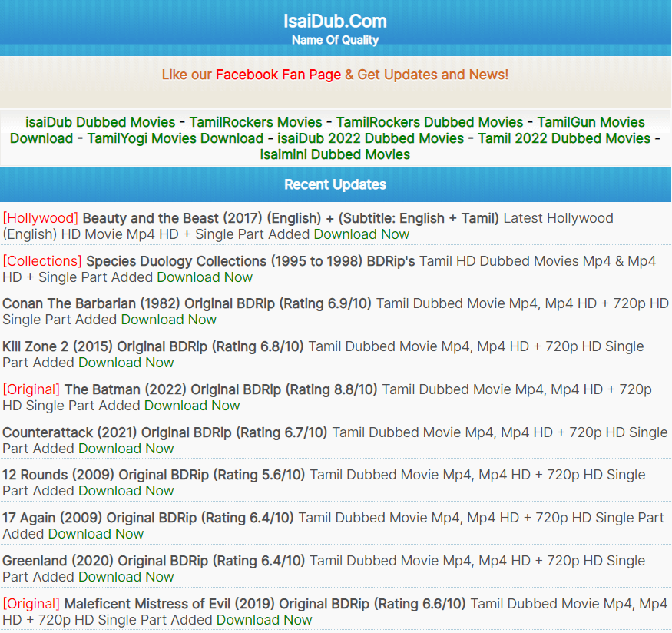Open Kill Zone 2 (2015) title

click(x=153, y=346)
